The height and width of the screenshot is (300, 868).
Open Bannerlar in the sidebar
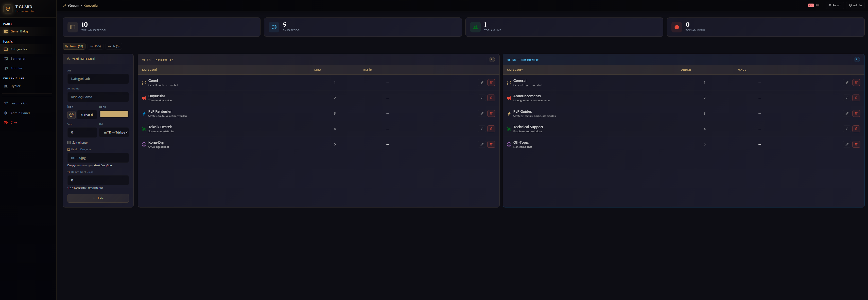point(28,59)
